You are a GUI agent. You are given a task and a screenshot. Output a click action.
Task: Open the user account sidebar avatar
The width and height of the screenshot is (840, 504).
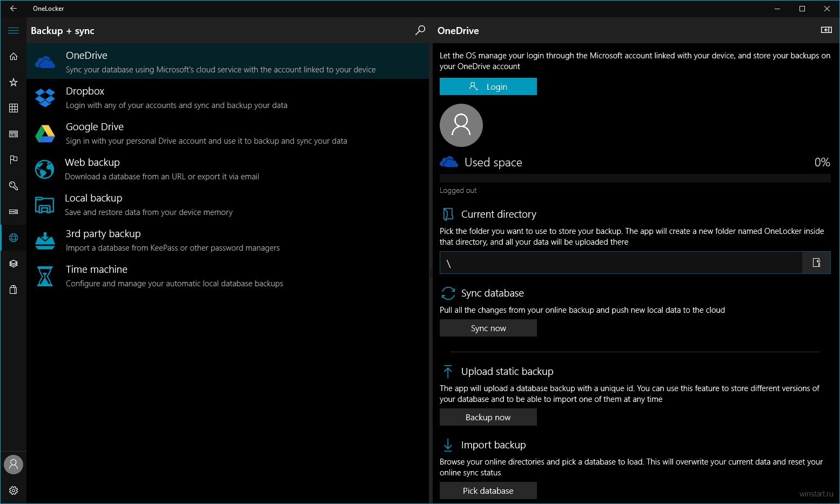(x=14, y=465)
